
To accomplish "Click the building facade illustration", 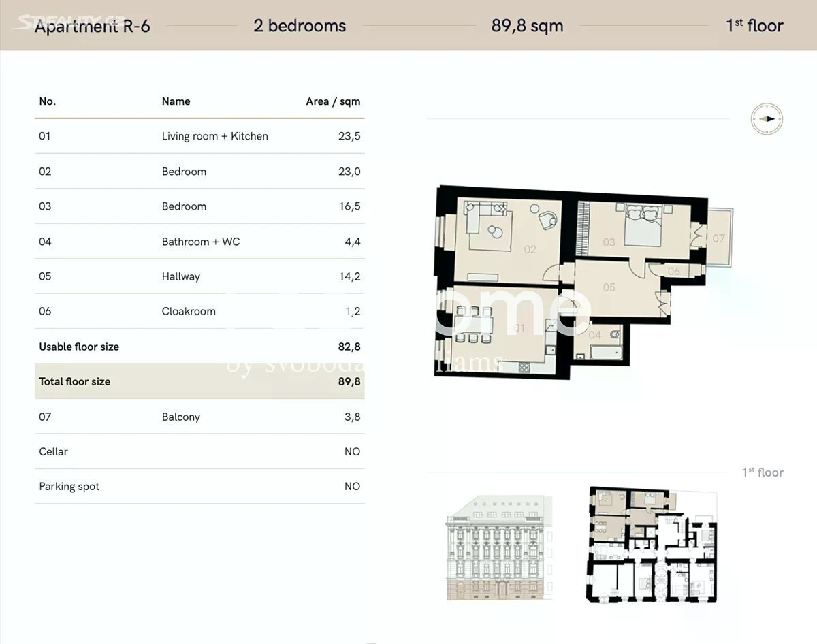I will (x=499, y=548).
